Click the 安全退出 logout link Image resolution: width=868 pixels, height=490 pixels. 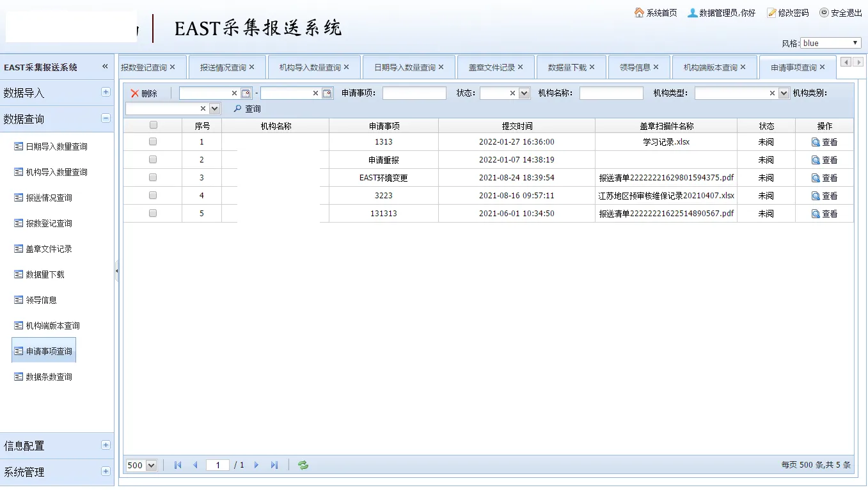click(x=840, y=13)
